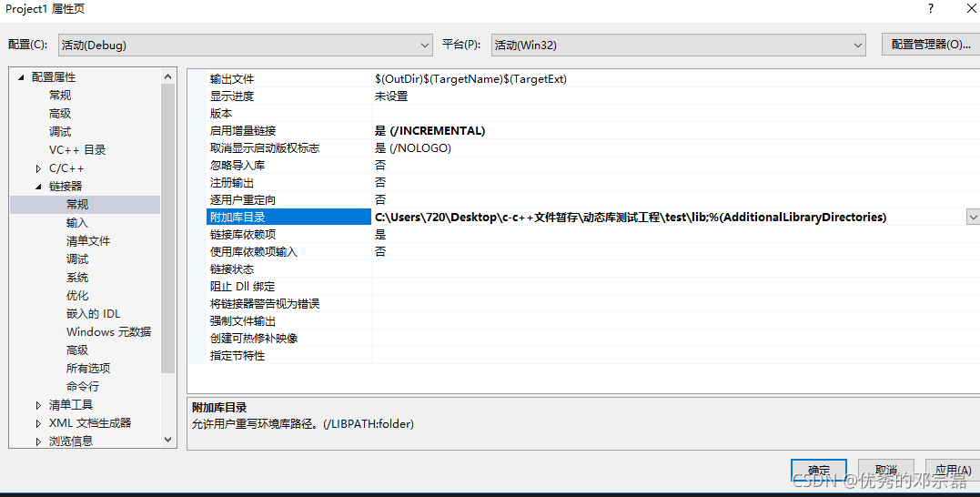Select 输入 under 链接器
The height and width of the screenshot is (497, 980).
(76, 222)
